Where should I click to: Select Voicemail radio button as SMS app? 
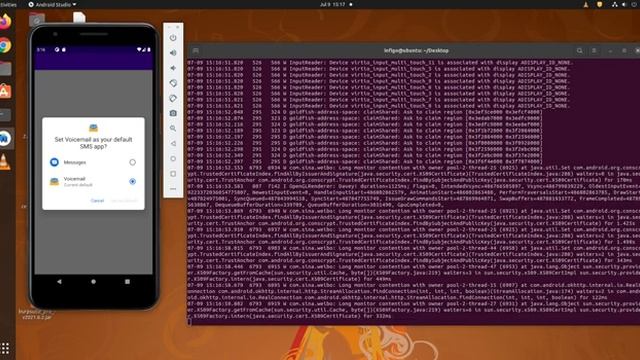tap(132, 181)
